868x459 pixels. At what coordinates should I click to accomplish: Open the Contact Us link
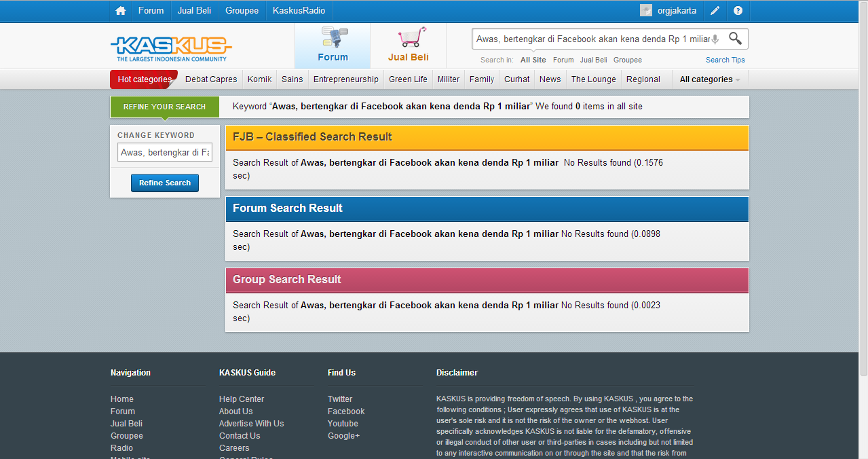[x=240, y=436]
